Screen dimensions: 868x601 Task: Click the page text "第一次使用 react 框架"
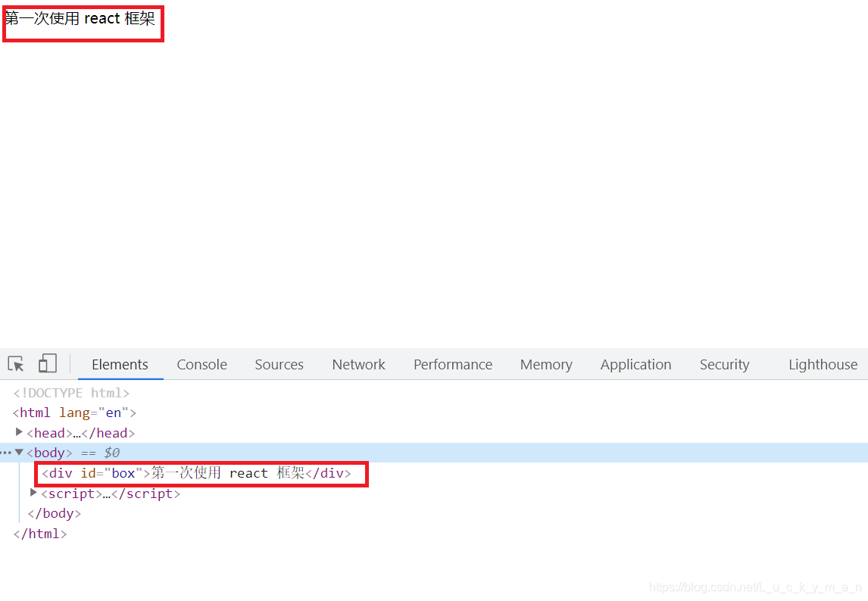(80, 19)
